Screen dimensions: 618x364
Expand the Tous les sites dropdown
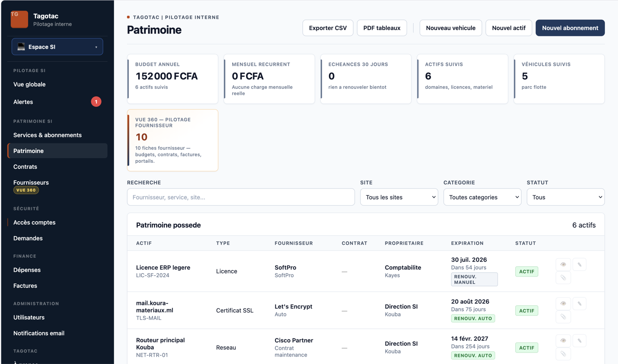(399, 197)
